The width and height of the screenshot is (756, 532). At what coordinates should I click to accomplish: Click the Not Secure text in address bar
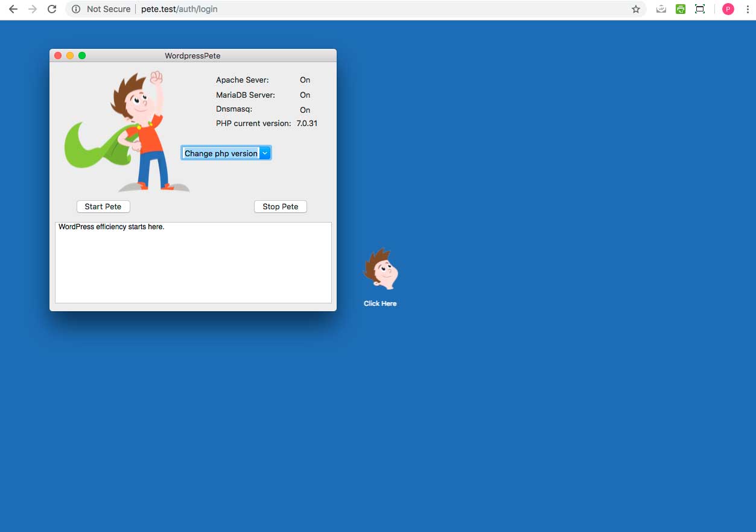click(109, 9)
